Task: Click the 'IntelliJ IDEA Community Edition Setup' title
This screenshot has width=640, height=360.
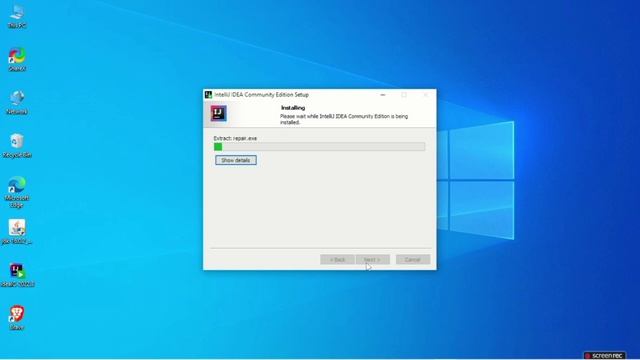Action: (x=262, y=95)
